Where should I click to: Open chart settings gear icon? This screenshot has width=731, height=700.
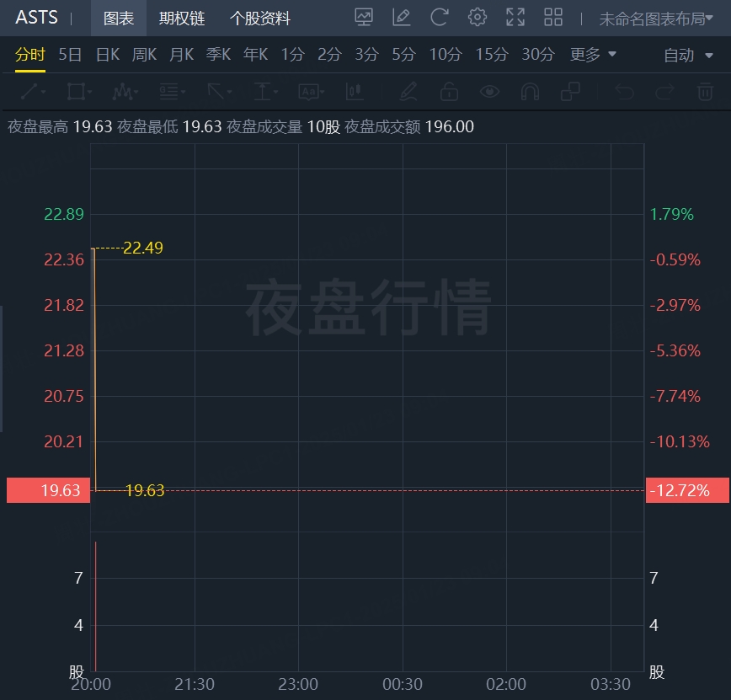click(x=478, y=18)
